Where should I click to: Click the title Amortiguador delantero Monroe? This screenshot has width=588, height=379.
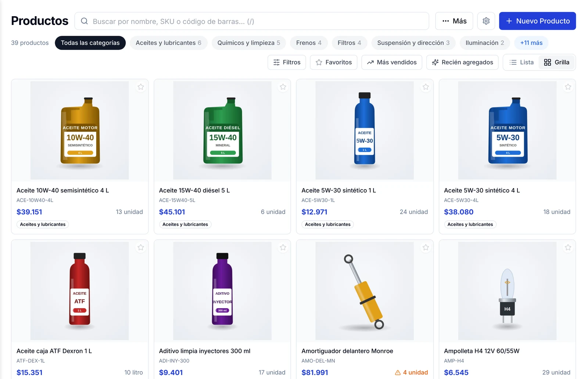pyautogui.click(x=347, y=351)
